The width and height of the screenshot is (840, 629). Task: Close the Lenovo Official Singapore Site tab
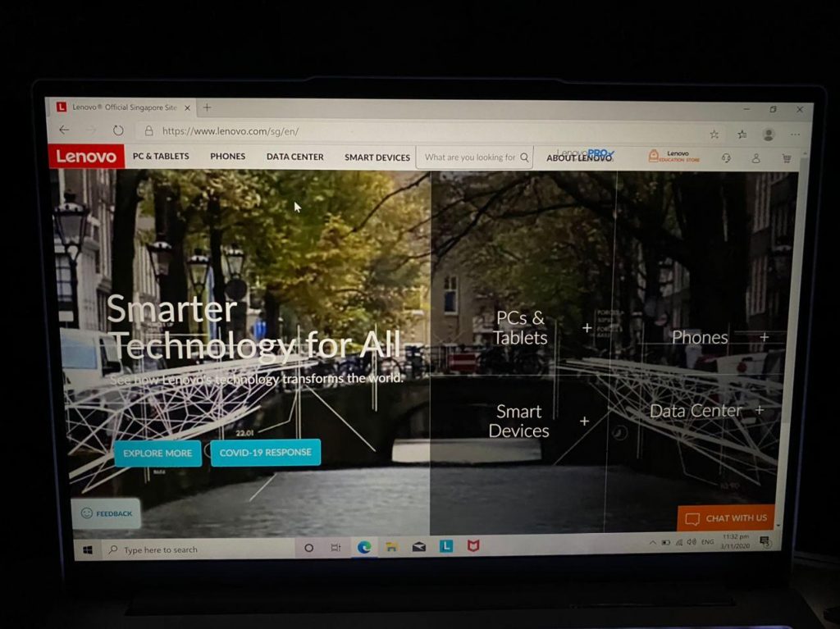point(187,107)
